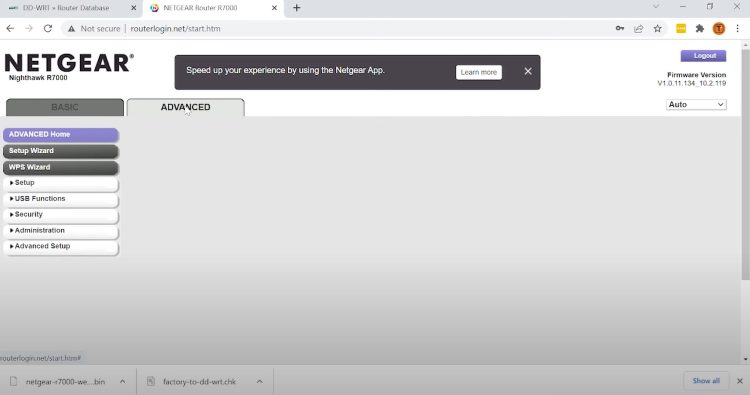
Task: Select the ADVANCED tab
Action: [186, 107]
